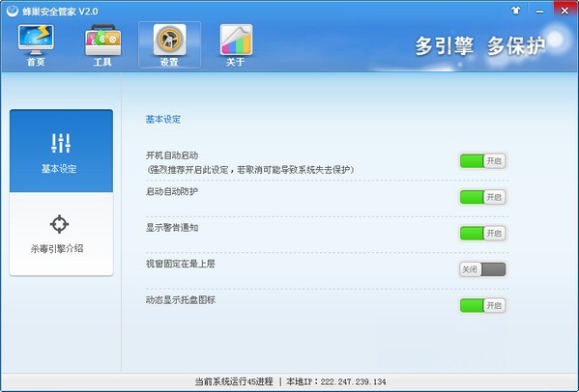Click the 杀毒引擎介绍 crosshair icon
Viewport: 579px width, 392px height.
point(60,224)
